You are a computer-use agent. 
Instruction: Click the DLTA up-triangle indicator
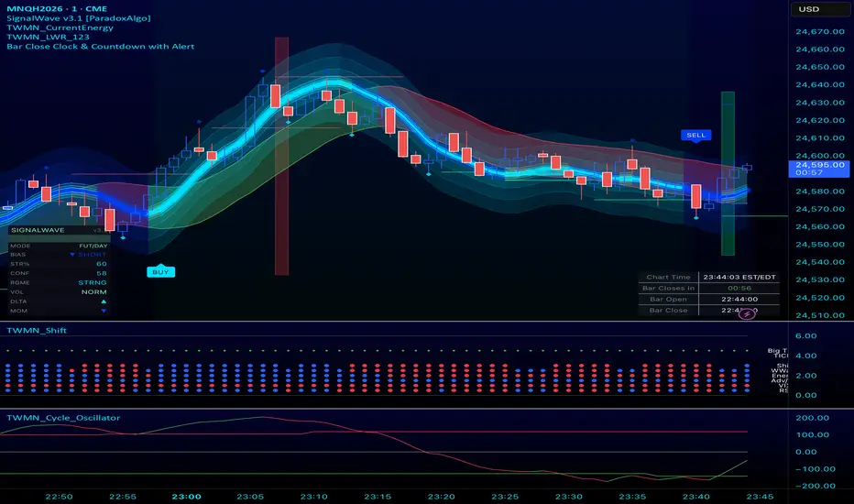[104, 301]
